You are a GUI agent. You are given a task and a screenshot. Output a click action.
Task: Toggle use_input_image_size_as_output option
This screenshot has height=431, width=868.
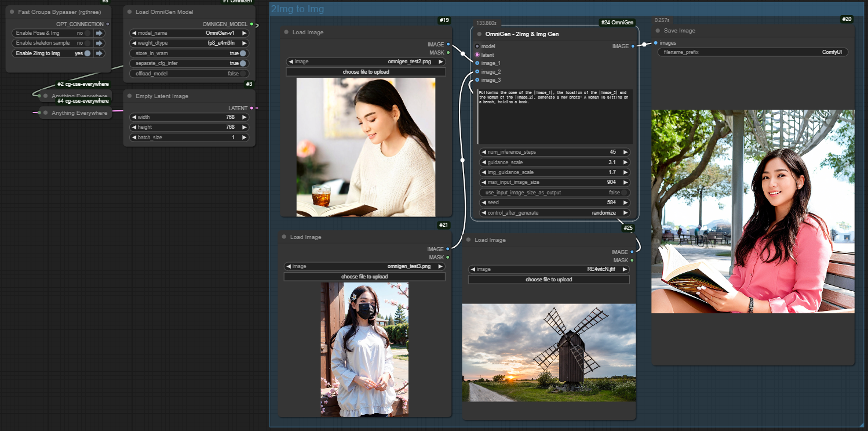[x=624, y=193]
